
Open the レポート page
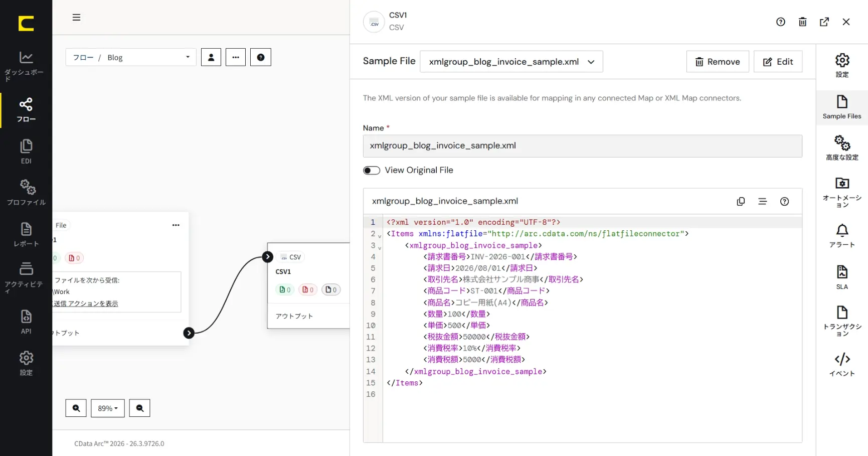tap(26, 235)
